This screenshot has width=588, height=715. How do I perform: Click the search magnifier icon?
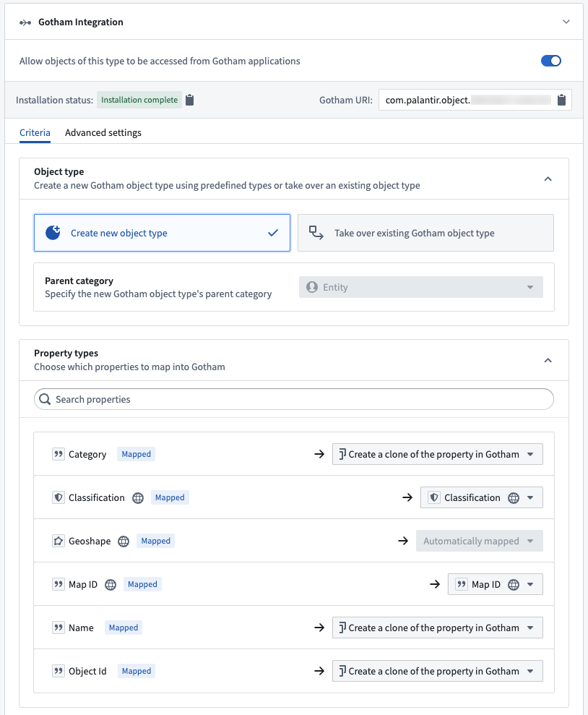(45, 400)
